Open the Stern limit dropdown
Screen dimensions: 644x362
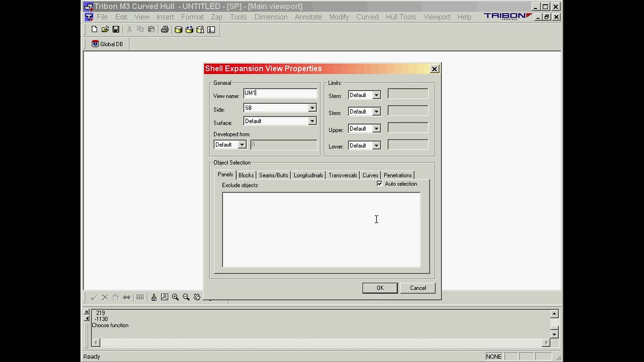click(376, 96)
